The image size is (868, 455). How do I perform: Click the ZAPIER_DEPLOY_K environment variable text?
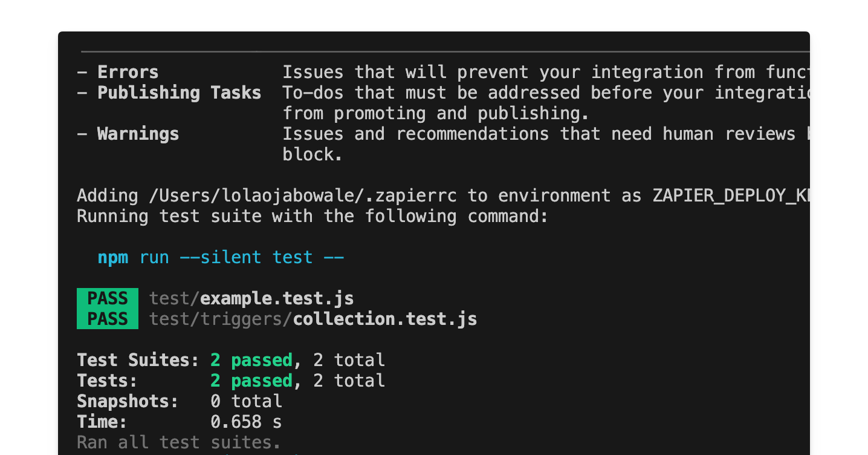(730, 195)
